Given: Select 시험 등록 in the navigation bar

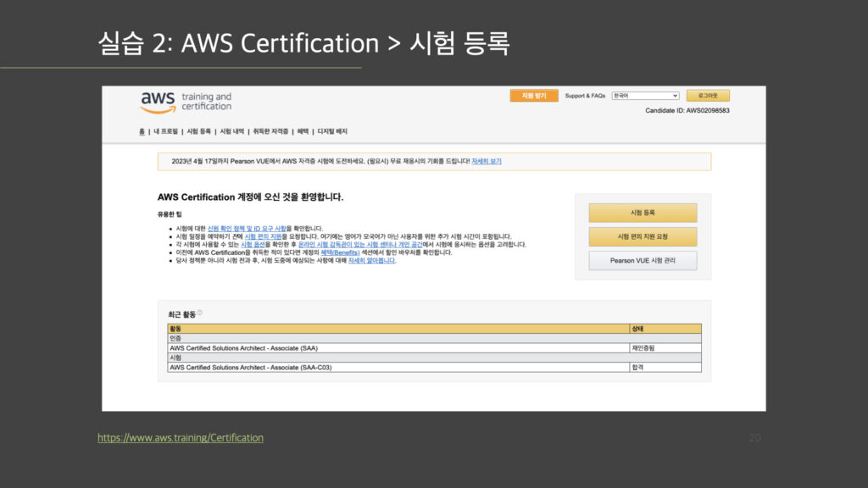Looking at the screenshot, I should tap(198, 131).
